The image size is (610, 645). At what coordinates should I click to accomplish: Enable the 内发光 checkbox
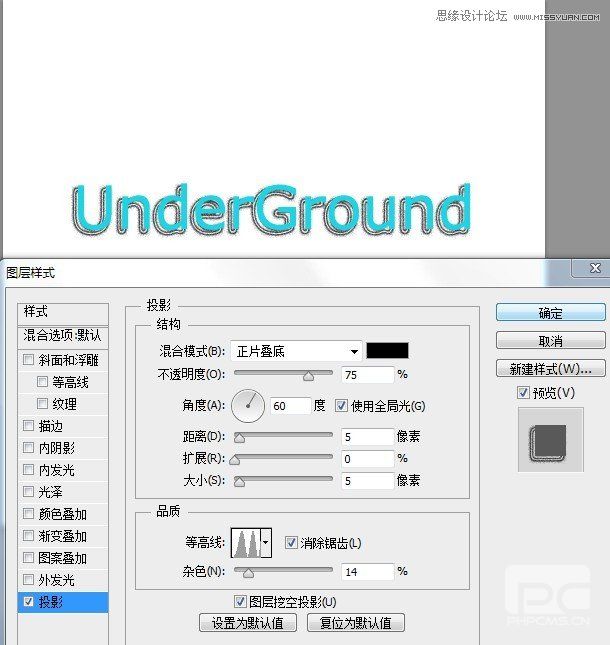pyautogui.click(x=28, y=469)
